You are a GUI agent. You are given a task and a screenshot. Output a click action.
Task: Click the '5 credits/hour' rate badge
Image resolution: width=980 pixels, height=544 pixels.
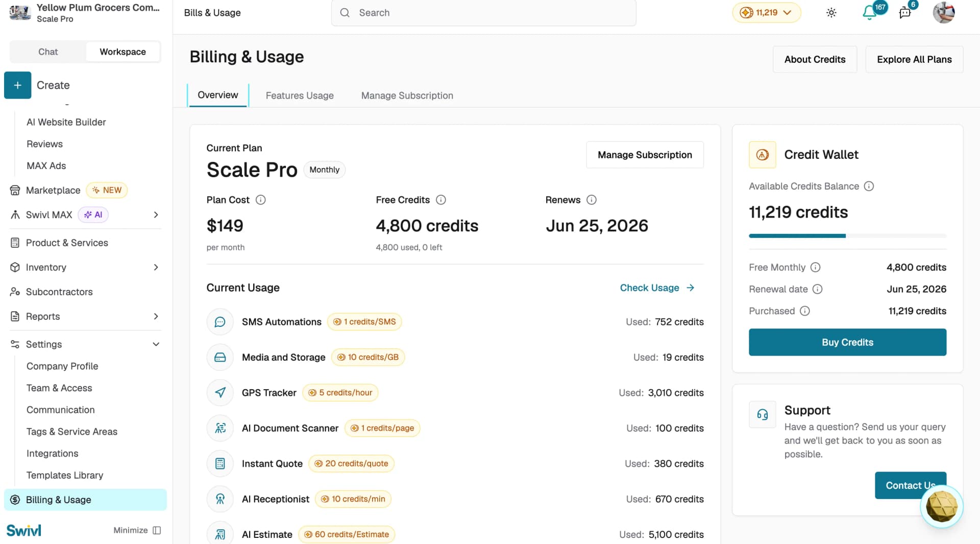pos(340,393)
